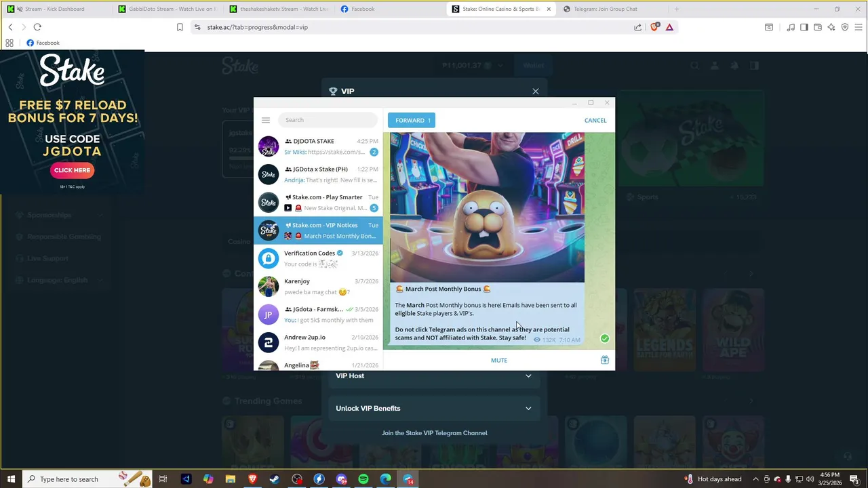Switch to Facebook browser tab
Viewport: 868px width, 488px height.
(x=391, y=9)
